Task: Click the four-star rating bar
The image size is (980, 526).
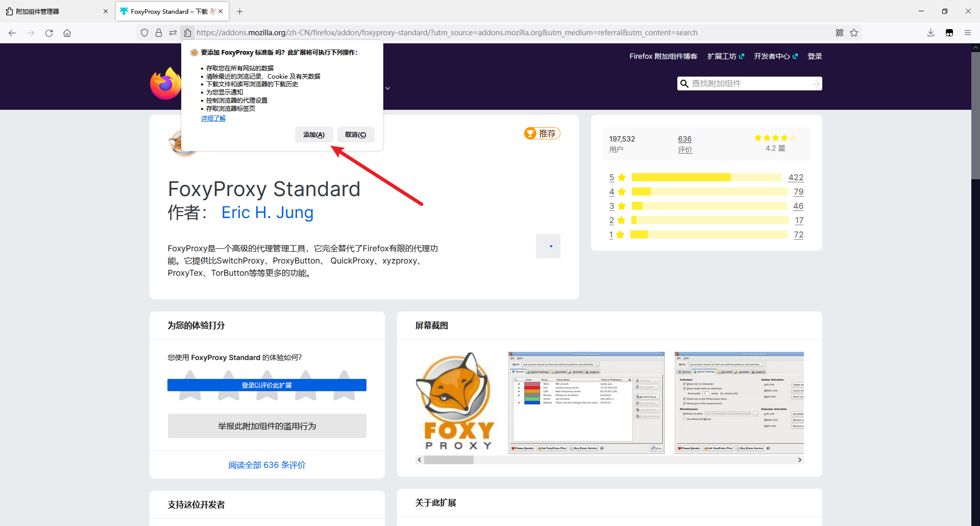Action: click(x=709, y=192)
